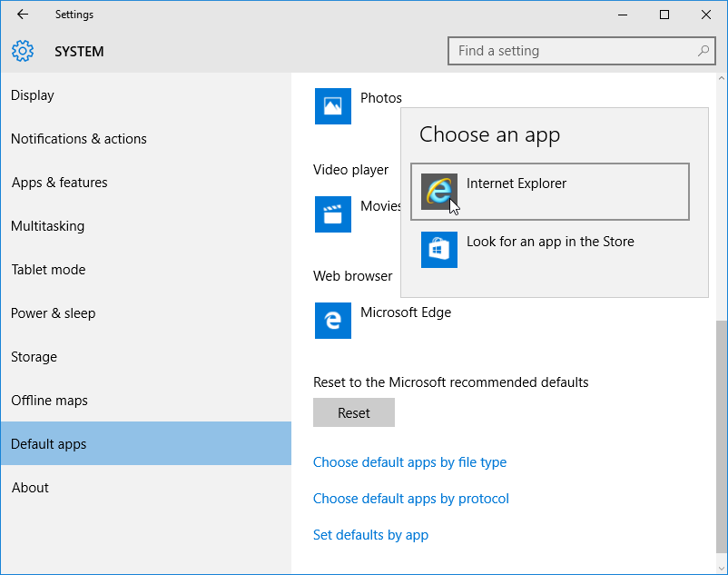Open Offline maps settings

click(146, 401)
